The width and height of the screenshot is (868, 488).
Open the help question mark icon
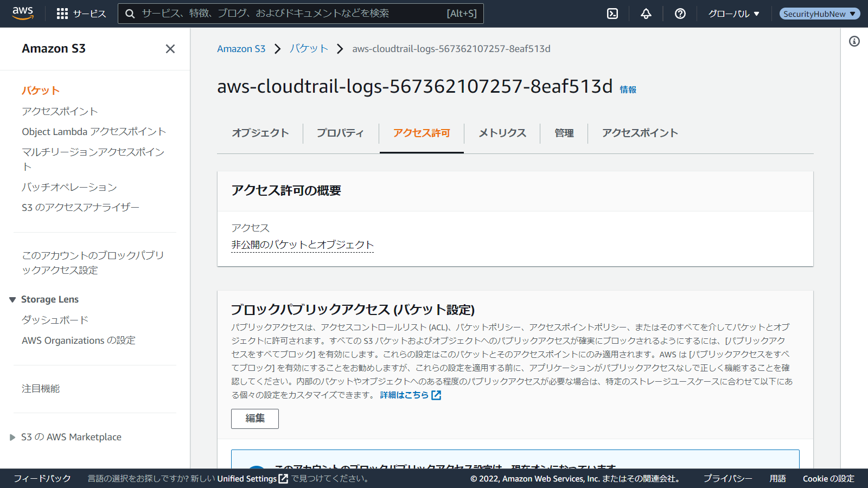tap(680, 14)
